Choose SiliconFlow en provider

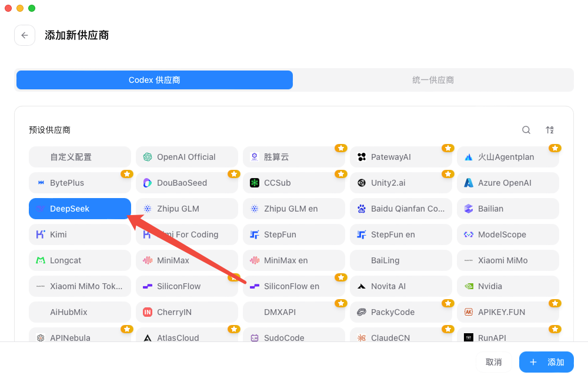[x=294, y=286]
